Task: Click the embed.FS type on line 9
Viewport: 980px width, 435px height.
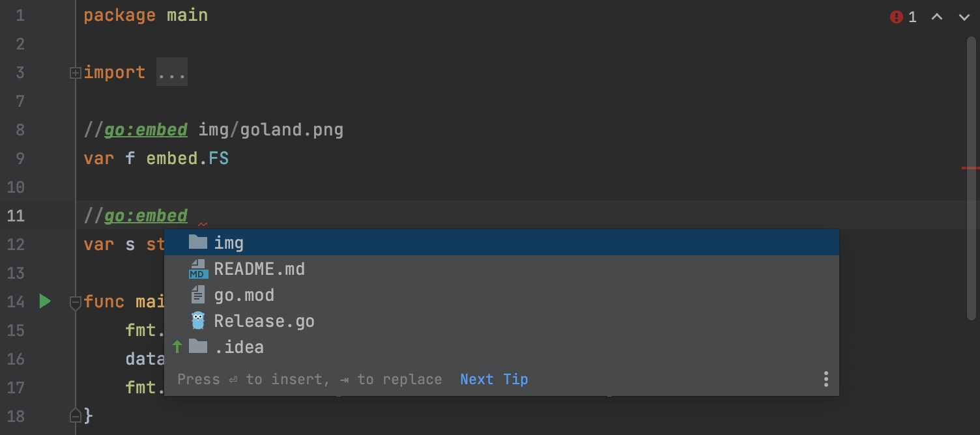Action: click(x=188, y=158)
